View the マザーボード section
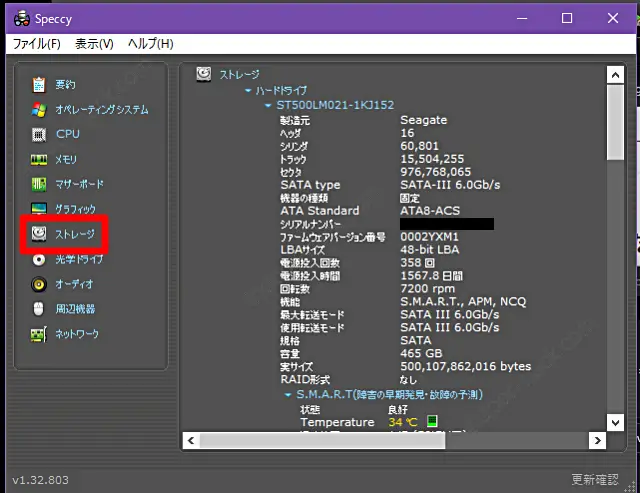Screen dimensions: 640x493 80,184
